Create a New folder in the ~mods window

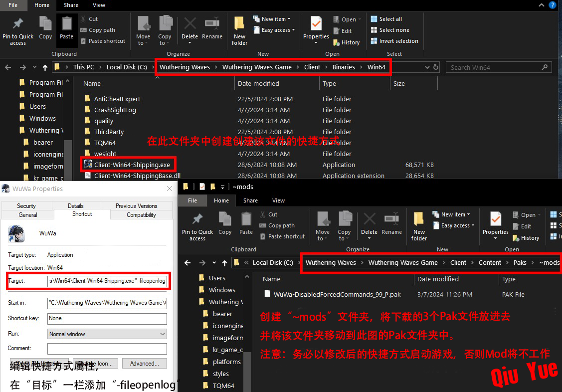point(419,227)
